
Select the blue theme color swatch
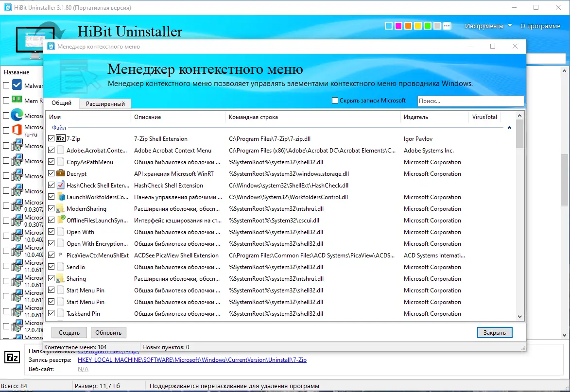coord(389,26)
